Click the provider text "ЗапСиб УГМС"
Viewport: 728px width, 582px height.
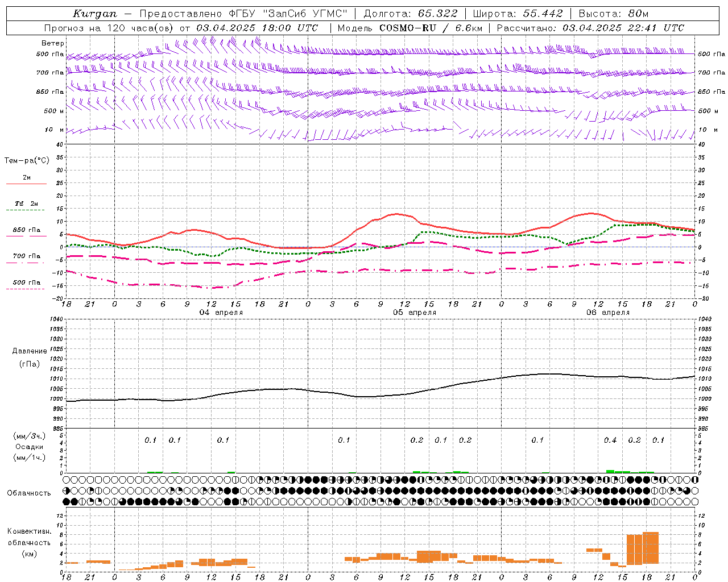click(305, 14)
